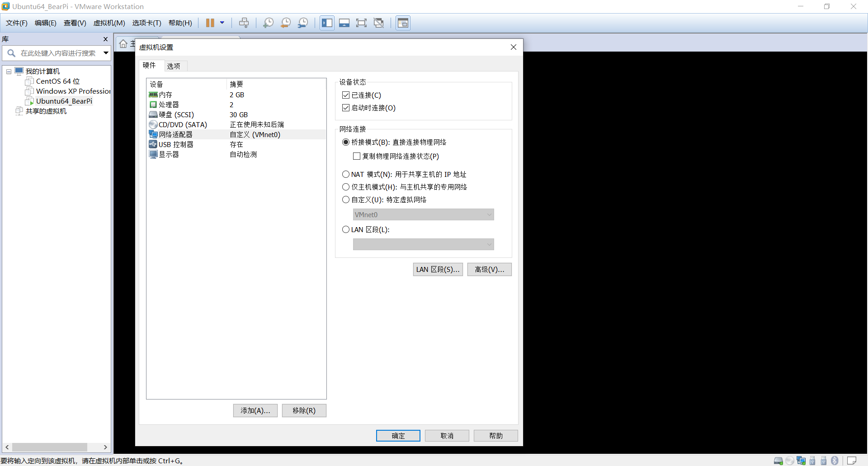The image size is (868, 466).
Task: Open the 编辑(E) menu
Action: click(x=46, y=23)
